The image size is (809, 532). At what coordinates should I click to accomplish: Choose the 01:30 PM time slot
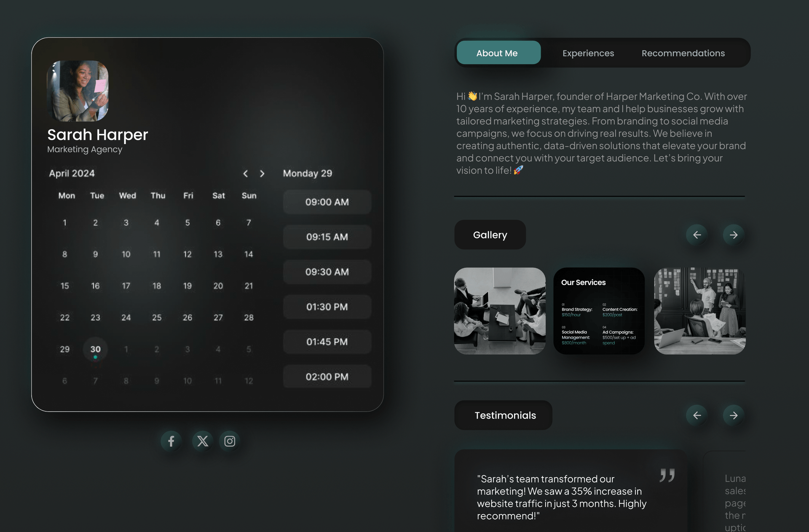[x=327, y=307]
